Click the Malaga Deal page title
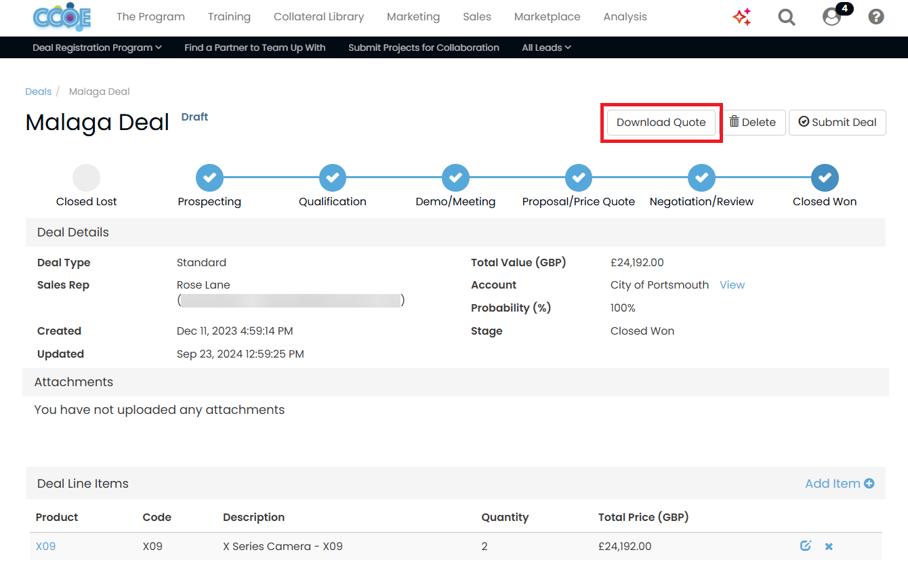 97,123
